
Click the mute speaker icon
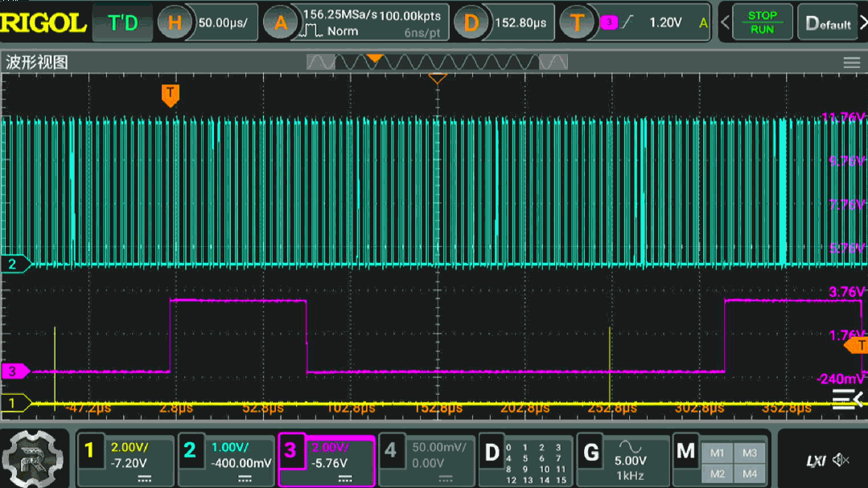(x=841, y=460)
